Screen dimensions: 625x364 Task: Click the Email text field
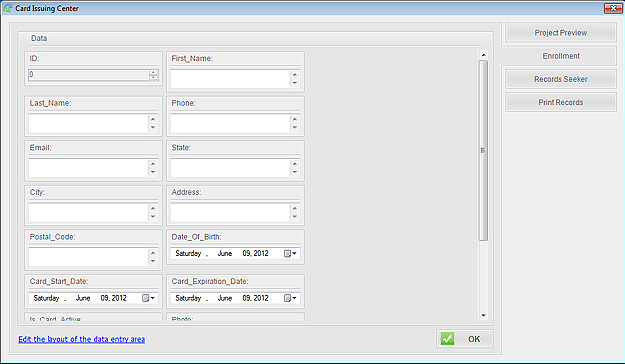coord(88,168)
